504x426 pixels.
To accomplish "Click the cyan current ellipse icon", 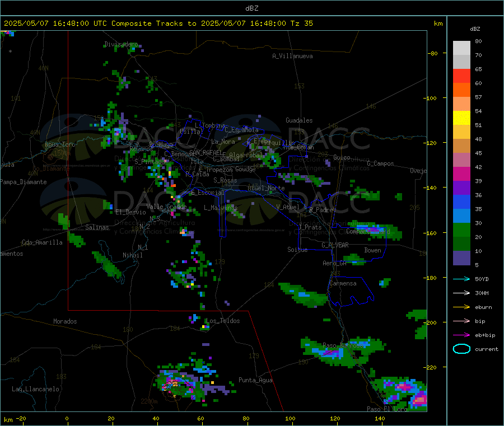I will pos(461,349).
